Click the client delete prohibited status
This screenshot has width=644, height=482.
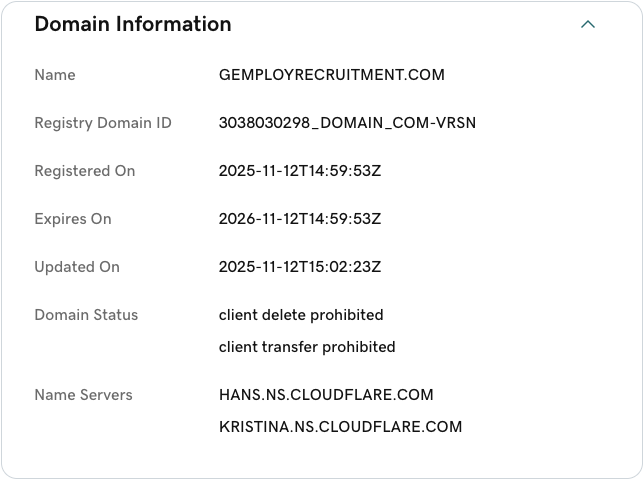pos(301,315)
